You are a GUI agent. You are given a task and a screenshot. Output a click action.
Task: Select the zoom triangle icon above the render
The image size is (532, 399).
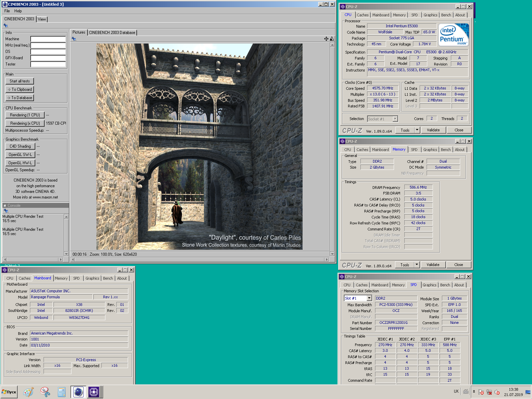[332, 39]
